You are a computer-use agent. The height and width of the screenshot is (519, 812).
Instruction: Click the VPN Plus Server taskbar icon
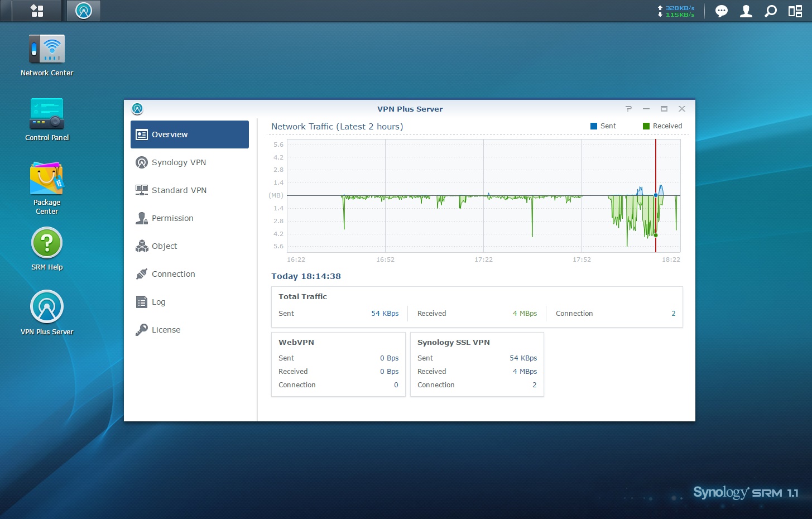coord(84,11)
